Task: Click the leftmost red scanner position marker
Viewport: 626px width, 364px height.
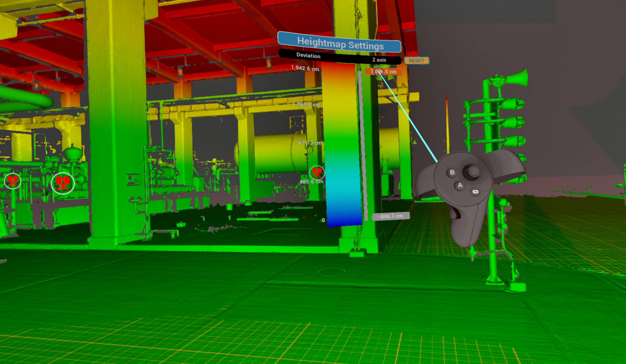Action: (x=13, y=181)
